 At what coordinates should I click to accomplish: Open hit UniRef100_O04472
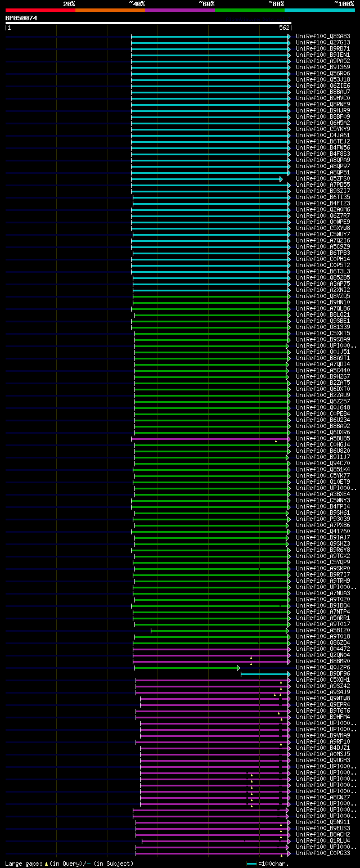(x=323, y=649)
